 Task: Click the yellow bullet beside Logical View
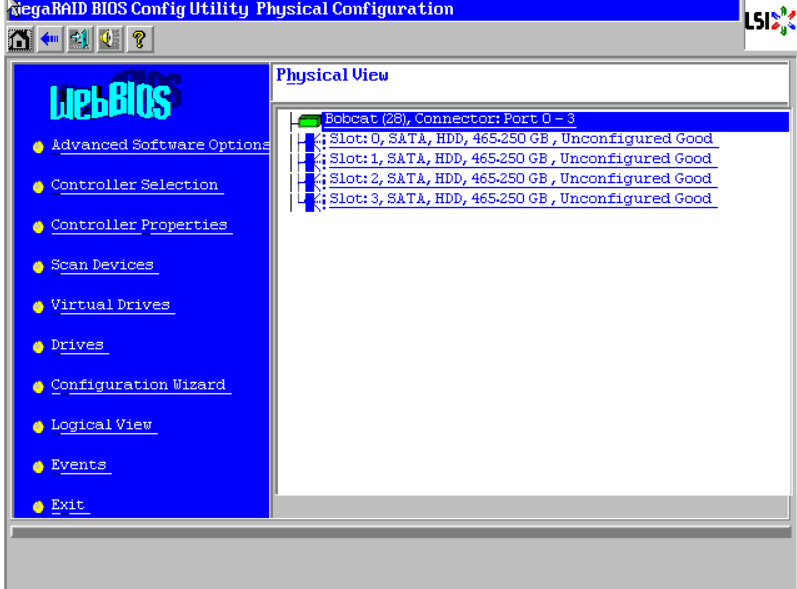38,427
